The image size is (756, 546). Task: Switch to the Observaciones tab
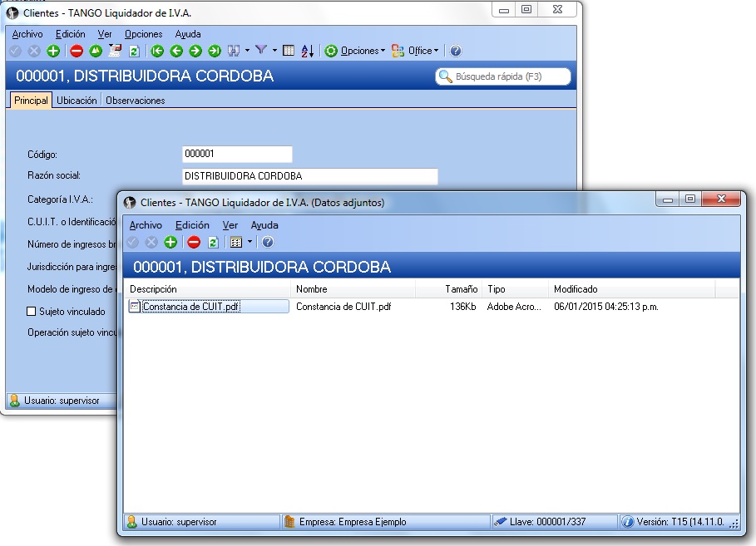click(136, 101)
